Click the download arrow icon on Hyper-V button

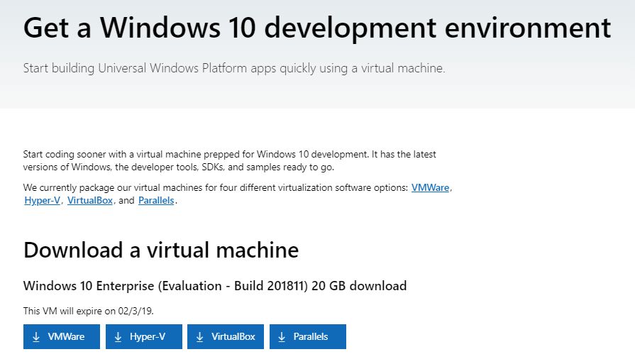pyautogui.click(x=118, y=337)
